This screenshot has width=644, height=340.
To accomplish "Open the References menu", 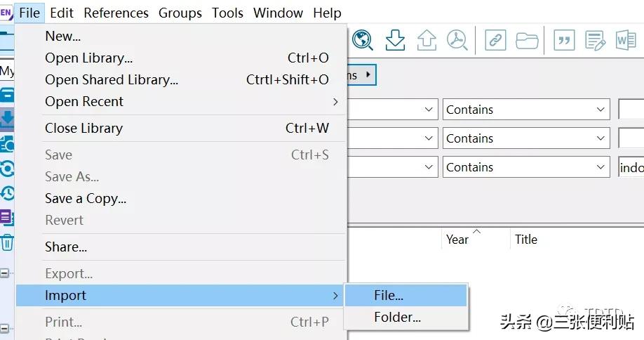I will pos(116,13).
